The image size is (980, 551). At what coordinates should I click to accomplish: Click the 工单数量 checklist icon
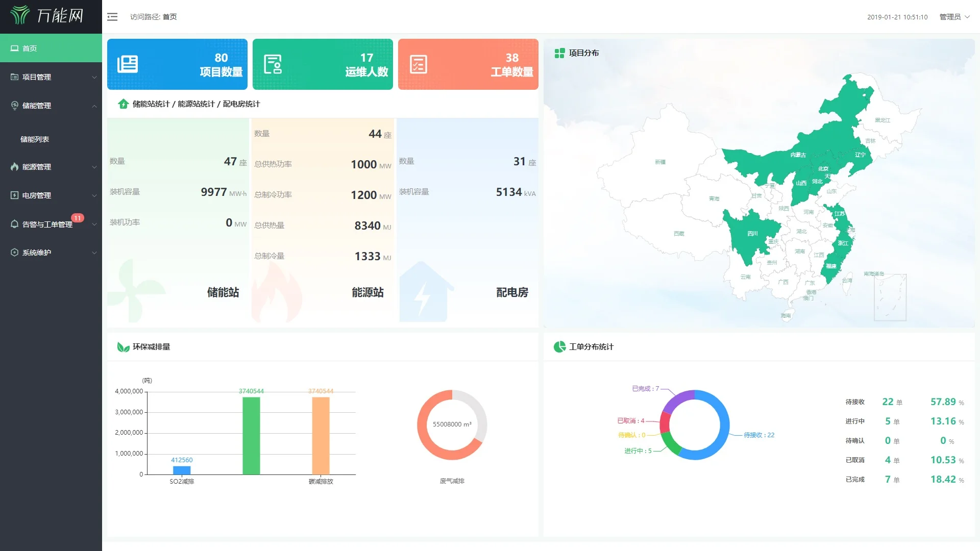418,64
